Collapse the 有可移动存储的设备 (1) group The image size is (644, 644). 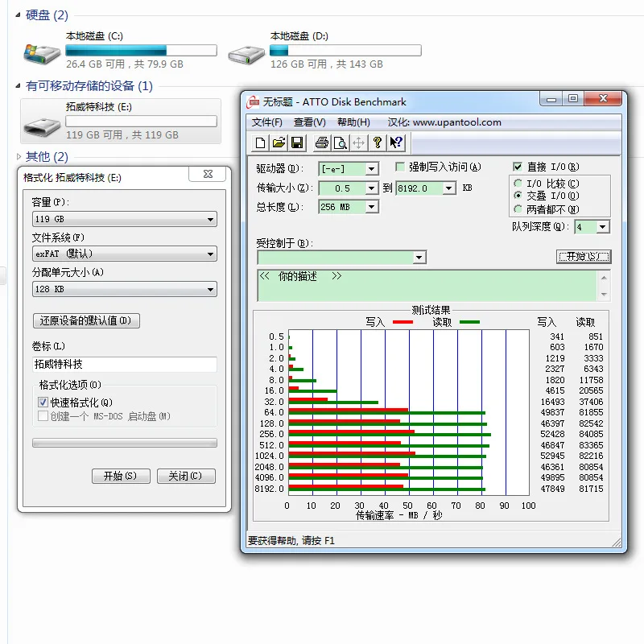18,86
